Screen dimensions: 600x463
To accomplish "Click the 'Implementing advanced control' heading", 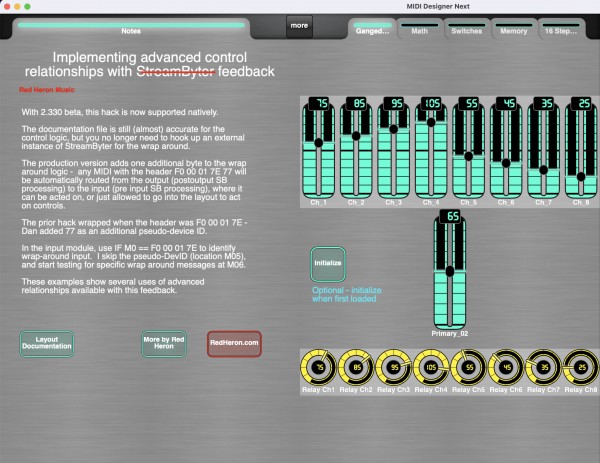I will point(150,57).
